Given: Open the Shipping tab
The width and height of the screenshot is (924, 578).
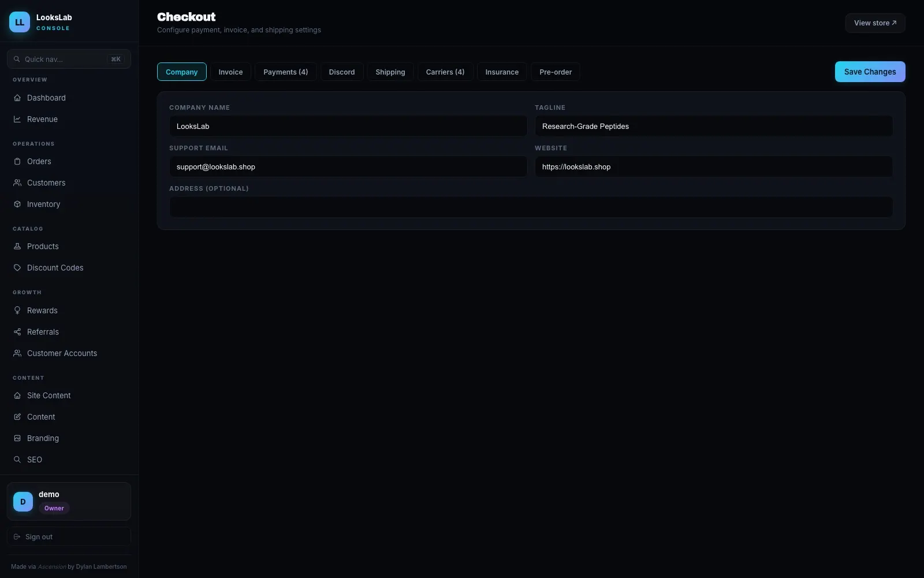Looking at the screenshot, I should coord(390,72).
